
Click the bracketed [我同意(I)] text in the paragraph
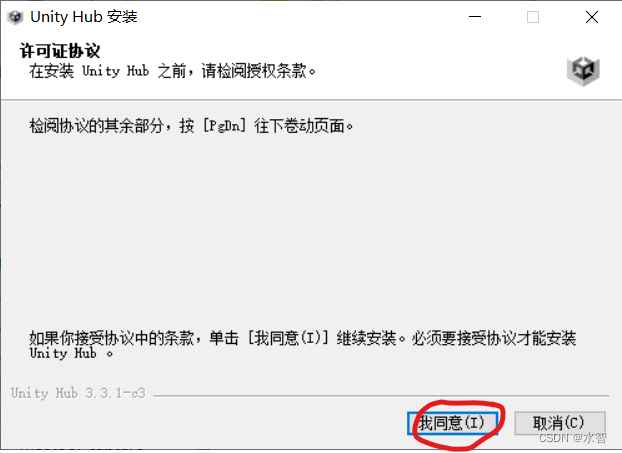pos(288,338)
